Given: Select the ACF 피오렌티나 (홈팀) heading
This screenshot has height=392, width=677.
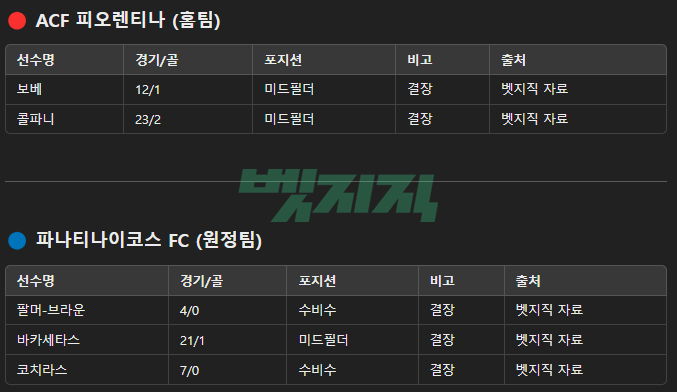Looking at the screenshot, I should (x=128, y=21).
